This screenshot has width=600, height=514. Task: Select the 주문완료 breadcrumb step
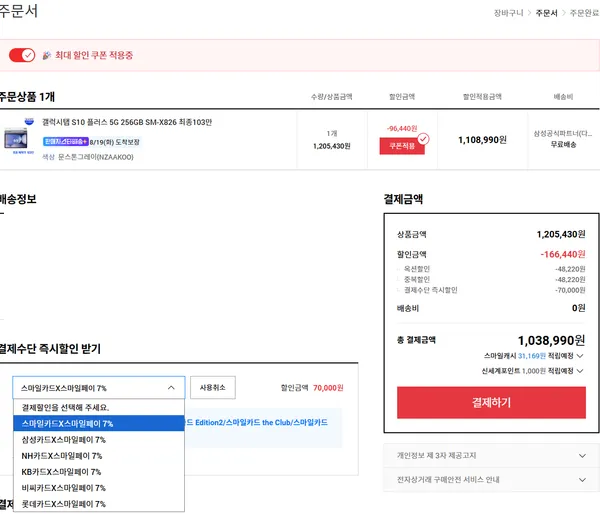coord(584,13)
